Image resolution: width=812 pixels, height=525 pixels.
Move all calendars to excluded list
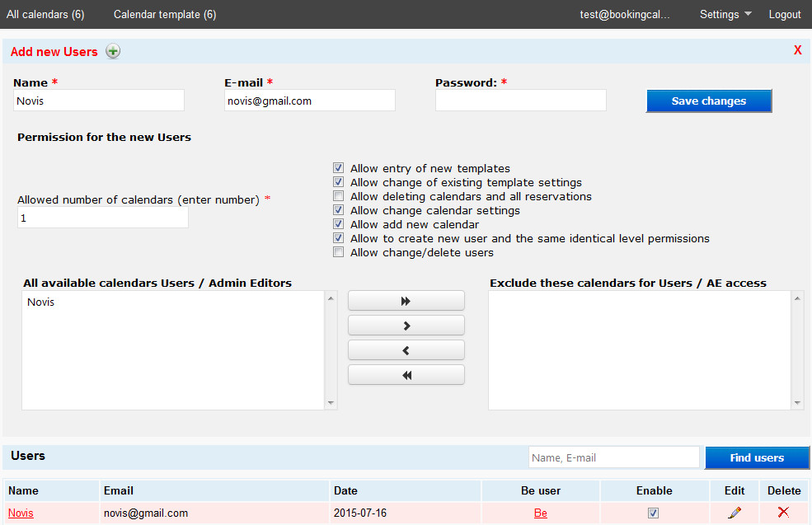(x=406, y=301)
